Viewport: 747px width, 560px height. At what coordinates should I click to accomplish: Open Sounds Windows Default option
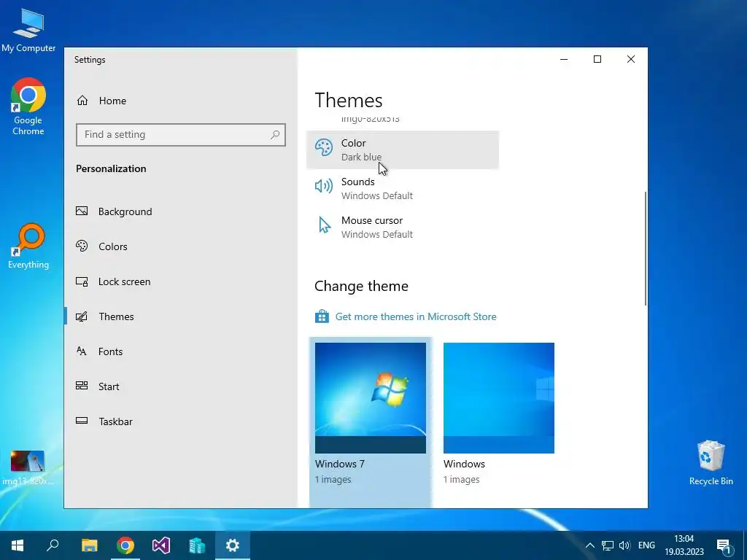click(403, 189)
